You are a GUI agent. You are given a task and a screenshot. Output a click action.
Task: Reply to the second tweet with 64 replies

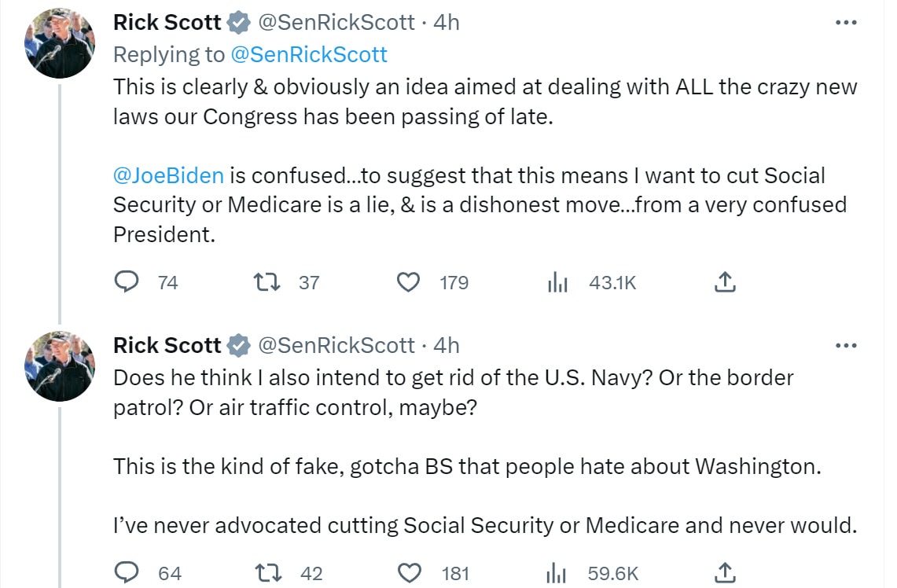pos(127,573)
